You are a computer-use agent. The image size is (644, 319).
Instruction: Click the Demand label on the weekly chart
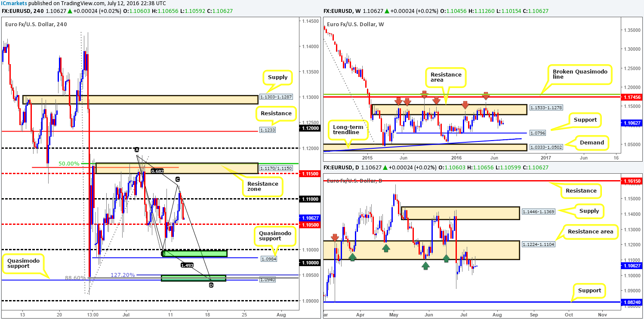pos(593,142)
